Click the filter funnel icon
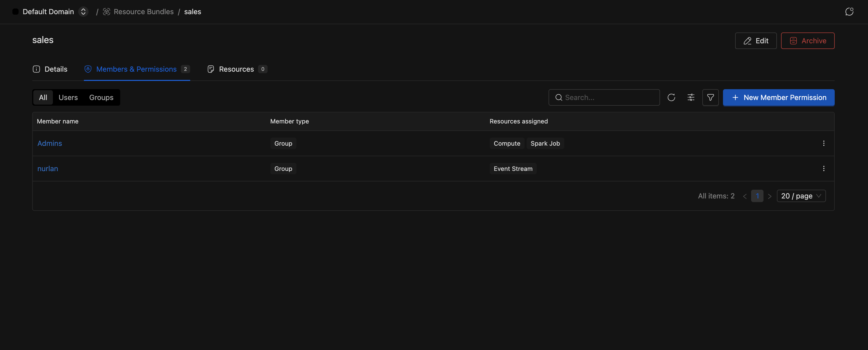The image size is (868, 350). point(710,98)
